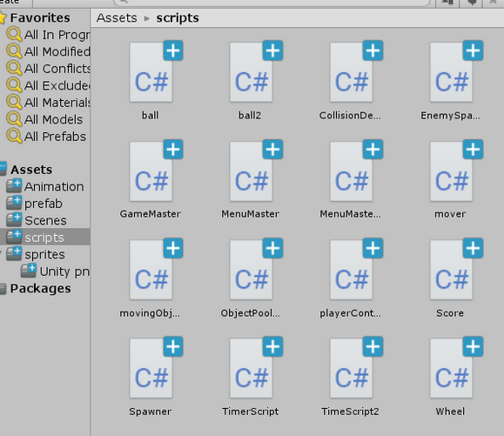Open the prefab folder

(35, 204)
